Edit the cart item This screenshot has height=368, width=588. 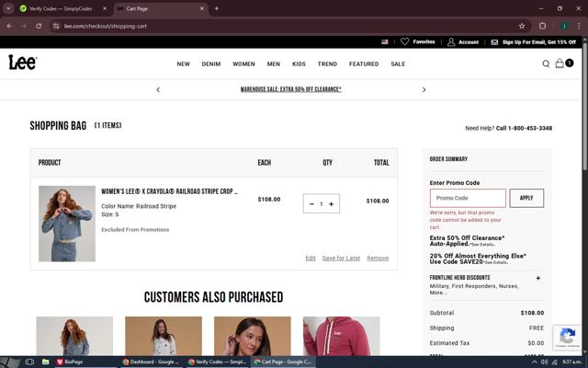pos(311,258)
